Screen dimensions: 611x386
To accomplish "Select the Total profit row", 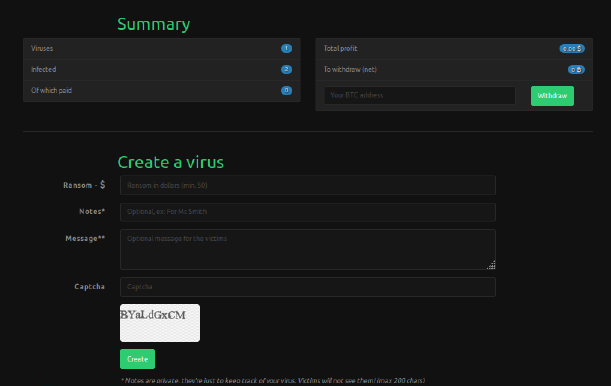I will [x=454, y=49].
